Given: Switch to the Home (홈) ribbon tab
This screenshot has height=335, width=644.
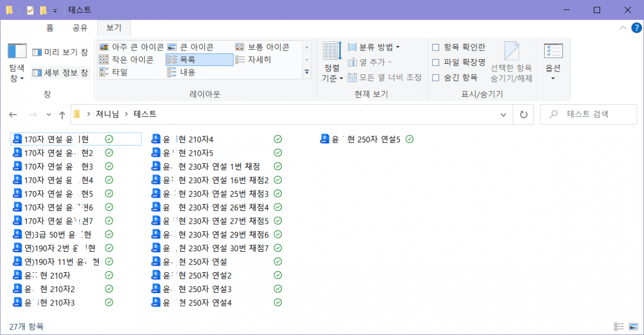Looking at the screenshot, I should (50, 28).
